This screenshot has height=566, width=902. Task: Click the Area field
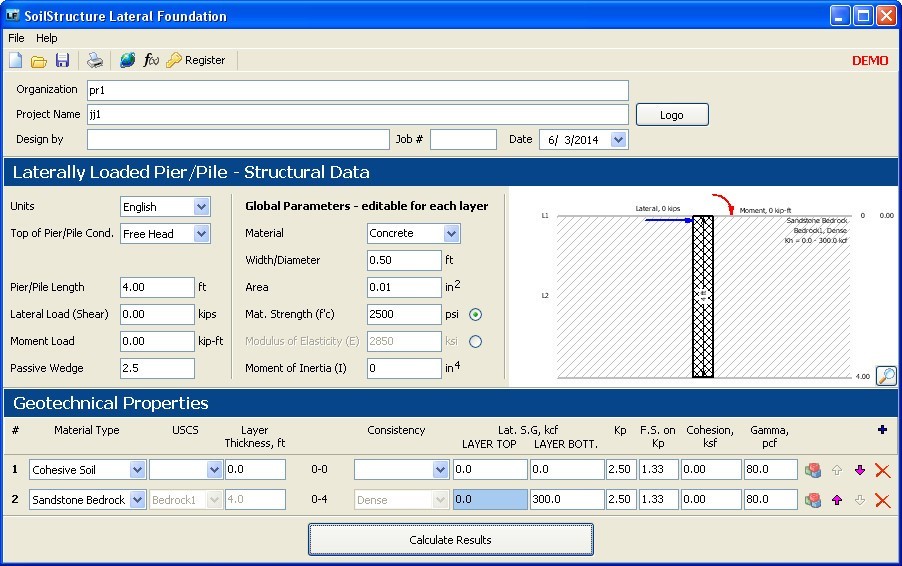click(404, 287)
